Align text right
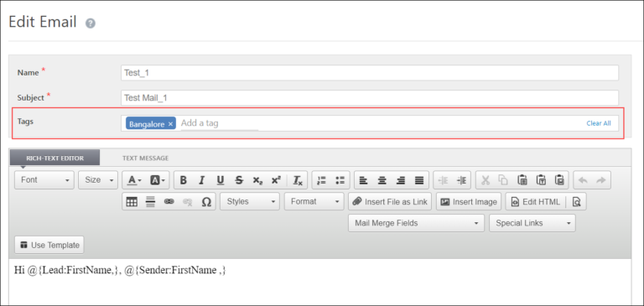This screenshot has height=306, width=644. (x=401, y=180)
